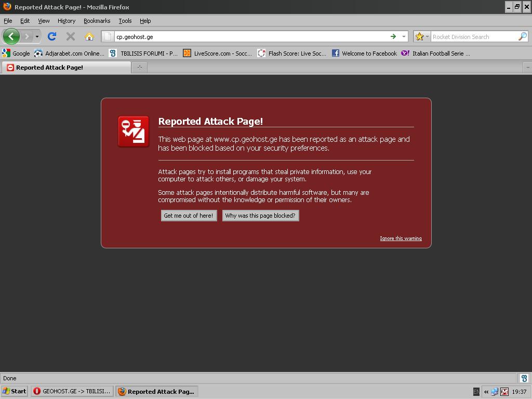Click the status bar add-on icon
The image size is (532, 399).
tap(524, 378)
